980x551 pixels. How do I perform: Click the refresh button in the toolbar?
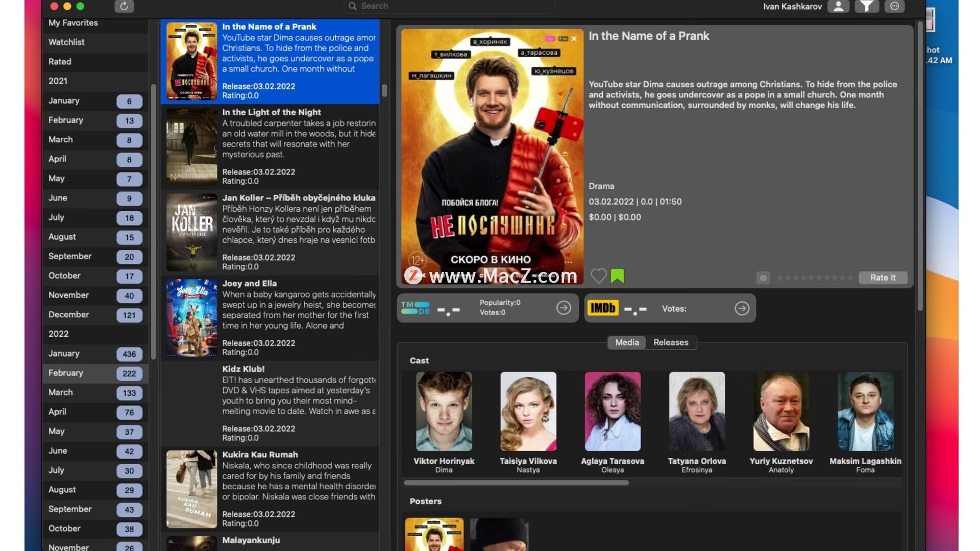124,6
